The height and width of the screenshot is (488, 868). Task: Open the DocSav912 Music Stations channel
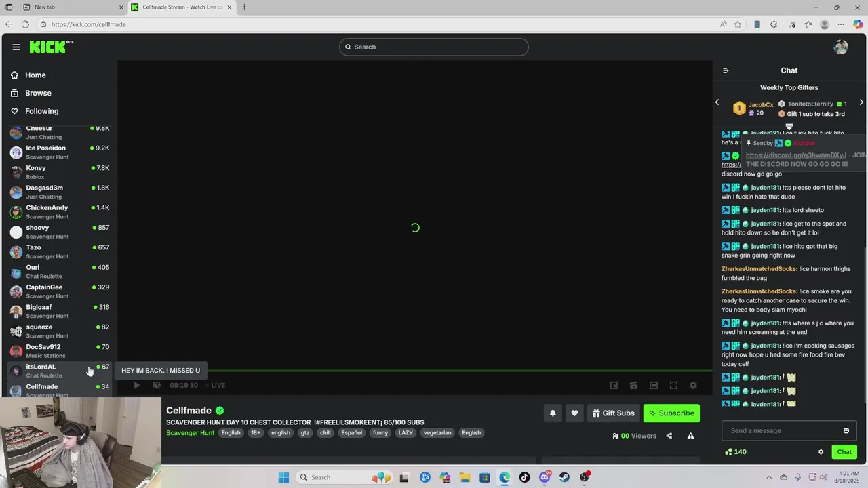click(x=60, y=351)
